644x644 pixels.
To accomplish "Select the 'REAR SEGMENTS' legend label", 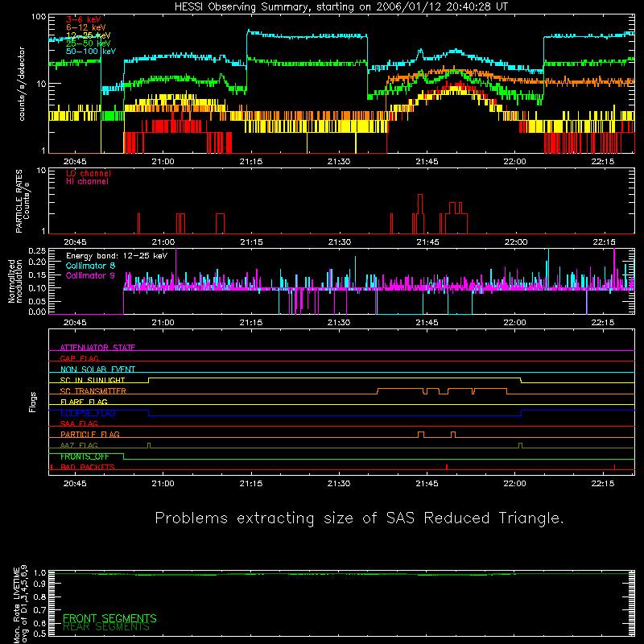I will point(106,627).
